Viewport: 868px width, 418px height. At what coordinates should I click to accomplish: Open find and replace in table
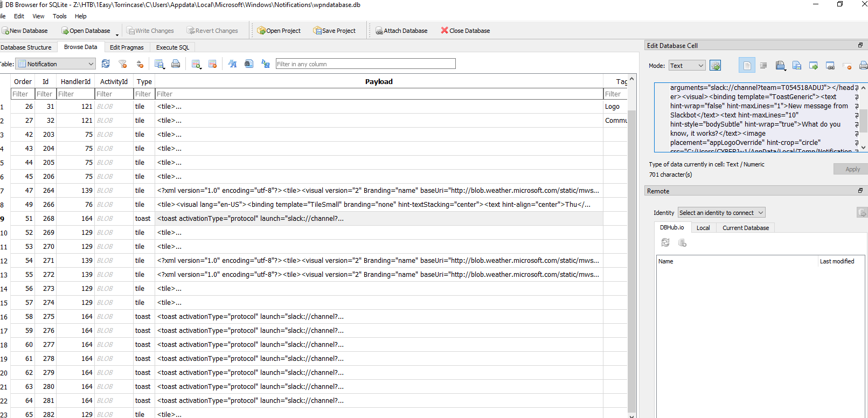click(x=265, y=64)
